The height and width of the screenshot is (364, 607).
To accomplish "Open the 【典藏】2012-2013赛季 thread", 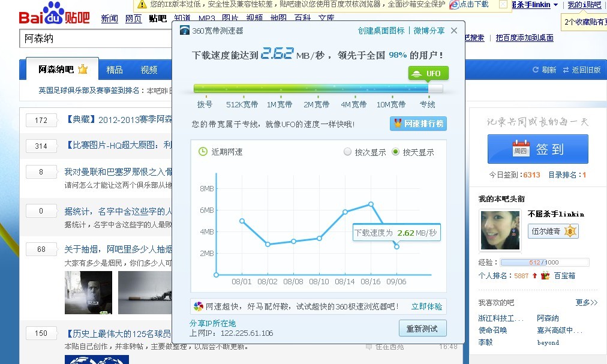I will point(118,120).
